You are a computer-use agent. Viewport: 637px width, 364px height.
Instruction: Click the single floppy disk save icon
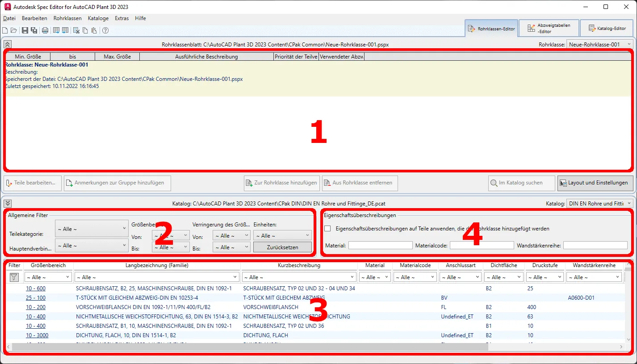pyautogui.click(x=25, y=30)
